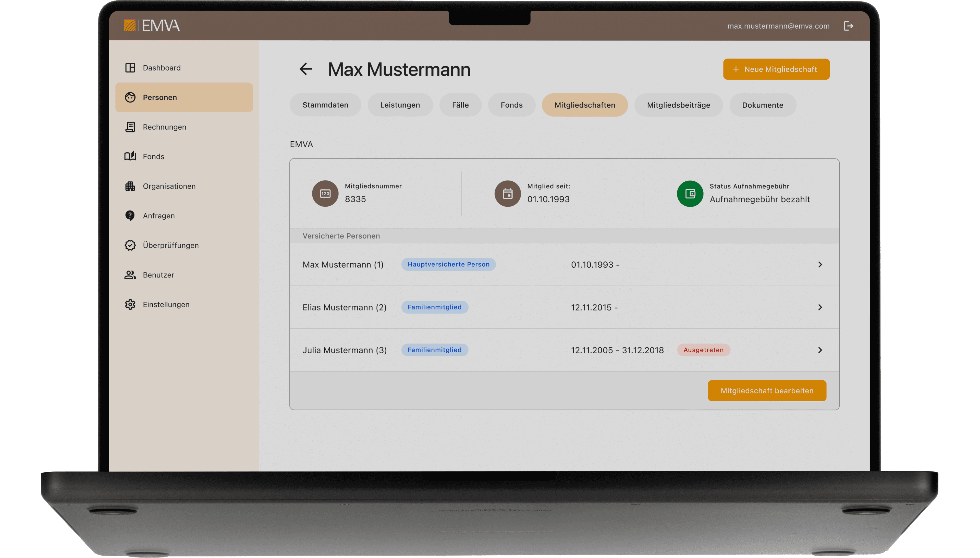The width and height of the screenshot is (980, 558).
Task: Click the Einstellungen gear icon
Action: tap(130, 305)
